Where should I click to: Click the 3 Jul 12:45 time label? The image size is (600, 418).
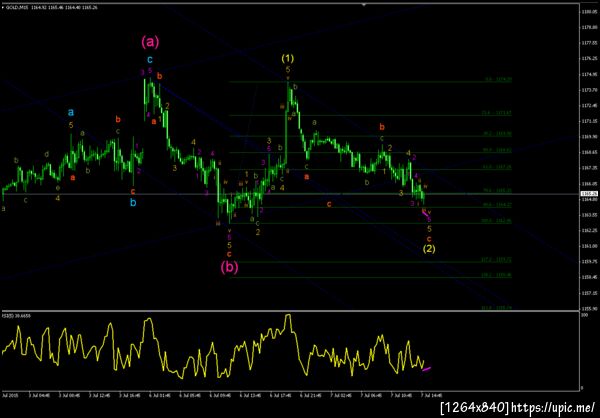click(x=99, y=394)
